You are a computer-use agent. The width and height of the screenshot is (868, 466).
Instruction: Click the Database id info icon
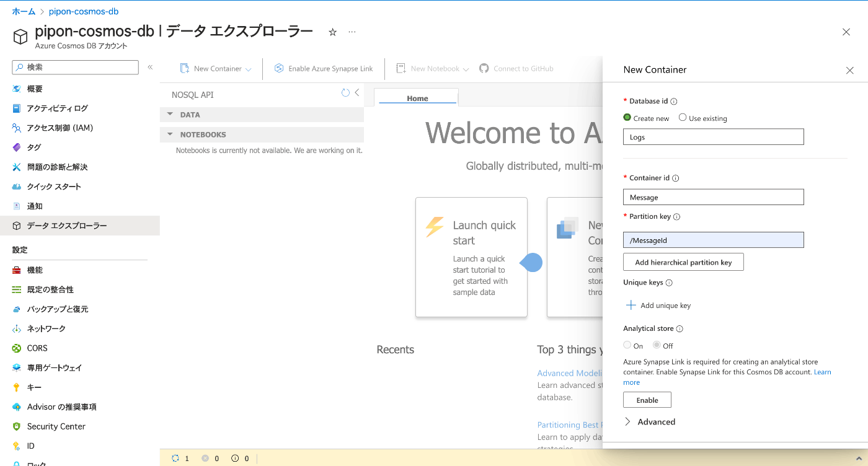[674, 101]
